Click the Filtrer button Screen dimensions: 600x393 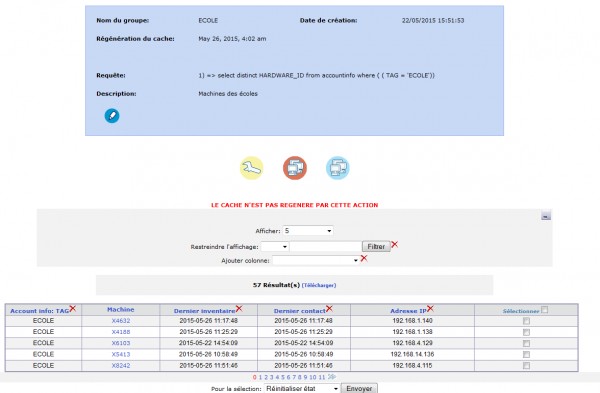[376, 246]
